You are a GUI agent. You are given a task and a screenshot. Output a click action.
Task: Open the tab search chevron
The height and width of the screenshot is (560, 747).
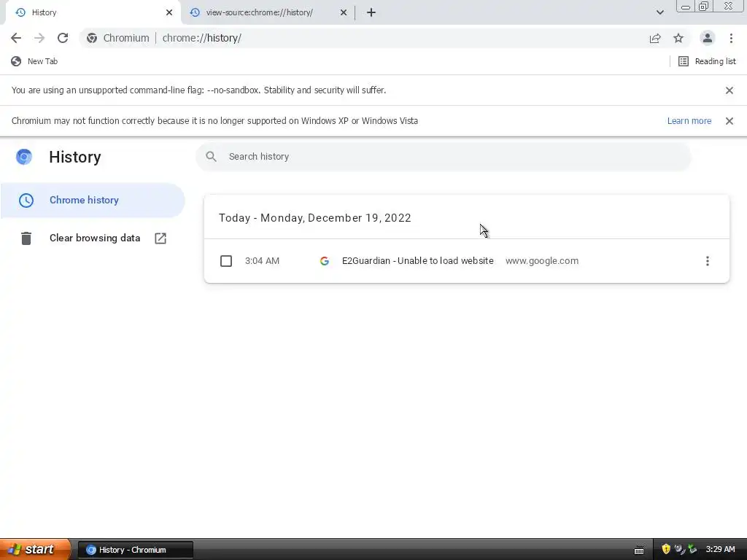coord(659,12)
